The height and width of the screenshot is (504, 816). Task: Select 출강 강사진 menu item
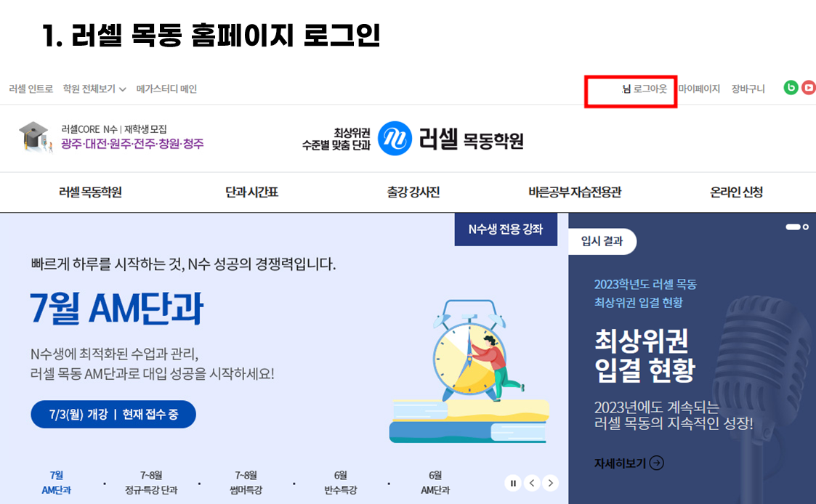tap(413, 192)
